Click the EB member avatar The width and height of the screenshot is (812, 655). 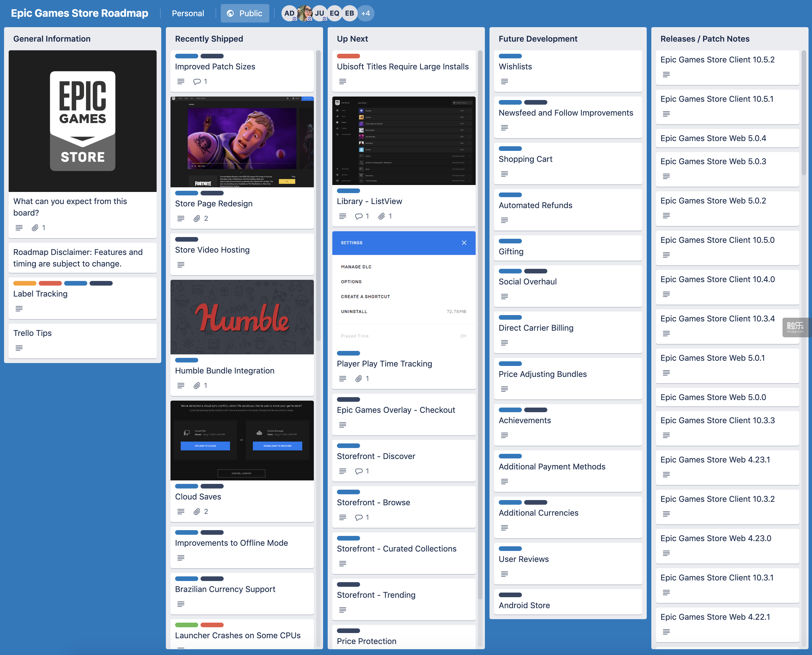click(x=350, y=13)
